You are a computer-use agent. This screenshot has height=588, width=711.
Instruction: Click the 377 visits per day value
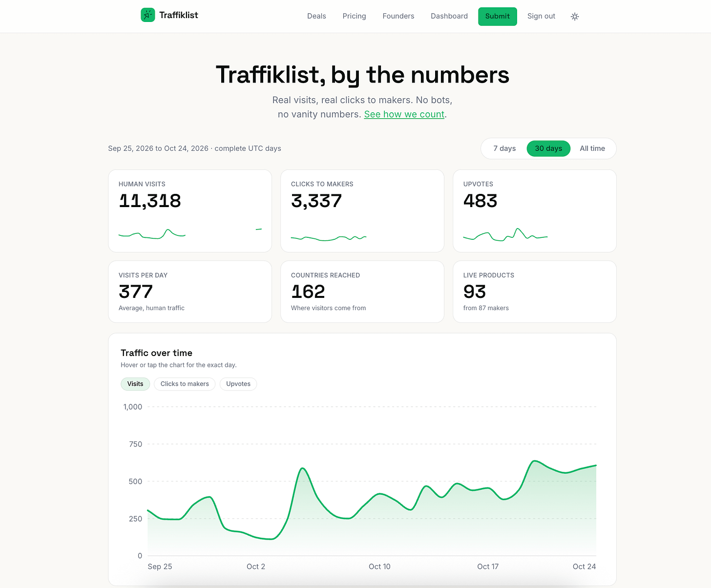click(136, 292)
